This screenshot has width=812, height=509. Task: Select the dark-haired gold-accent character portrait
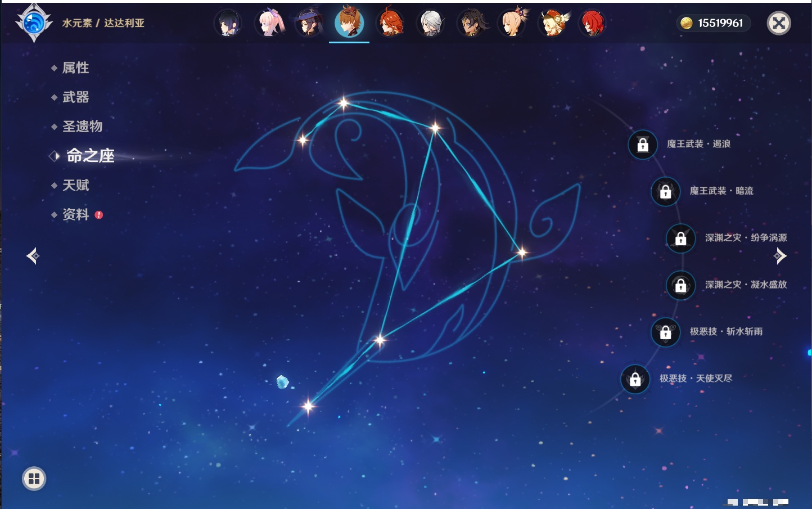pyautogui.click(x=471, y=24)
